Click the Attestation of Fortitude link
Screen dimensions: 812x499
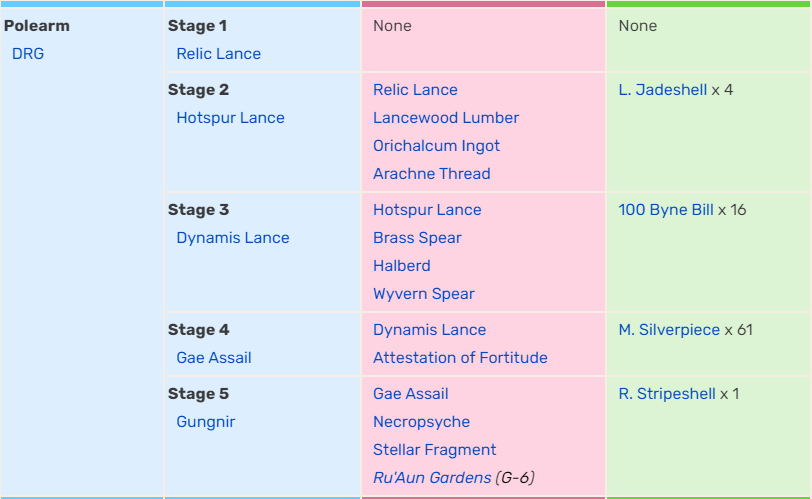[x=460, y=358]
